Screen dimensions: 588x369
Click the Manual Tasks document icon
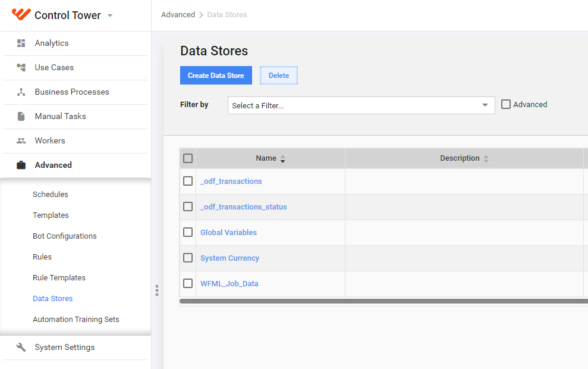click(x=21, y=117)
